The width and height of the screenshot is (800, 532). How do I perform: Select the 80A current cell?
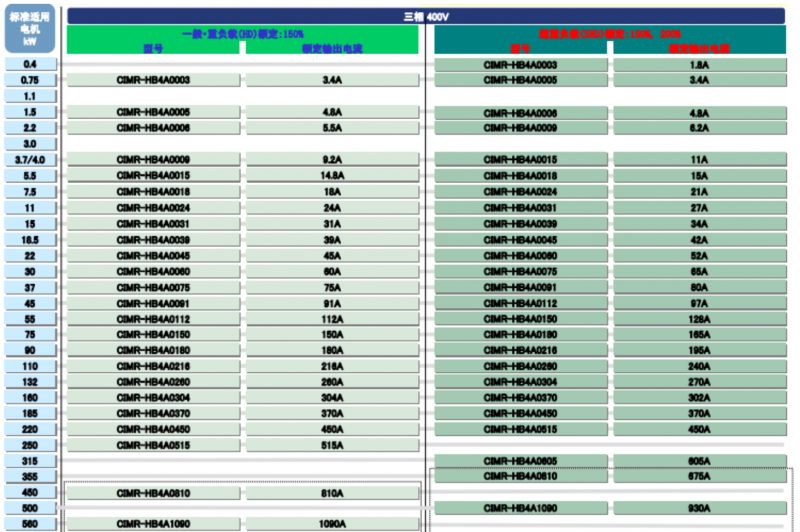(x=699, y=287)
